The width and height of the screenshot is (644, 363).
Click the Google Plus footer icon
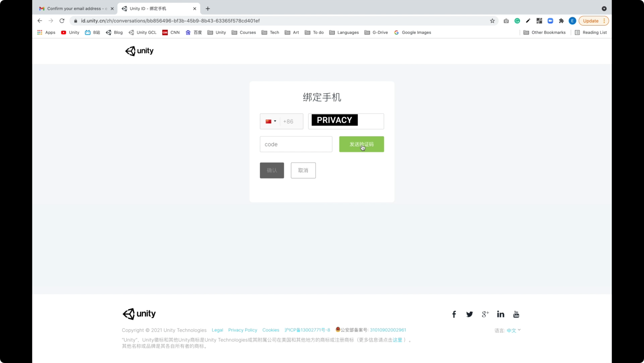point(485,314)
